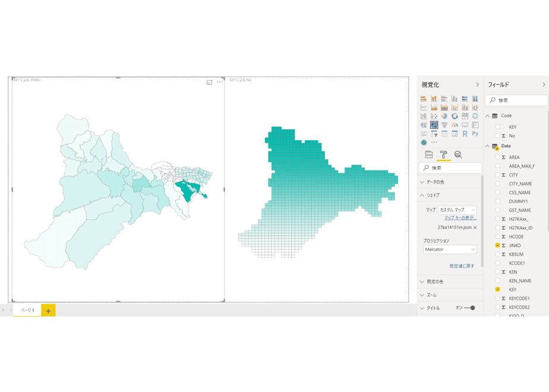Viewport: 549px width, 392px height.
Task: Select the ページ 1 tab
Action: coord(27,310)
